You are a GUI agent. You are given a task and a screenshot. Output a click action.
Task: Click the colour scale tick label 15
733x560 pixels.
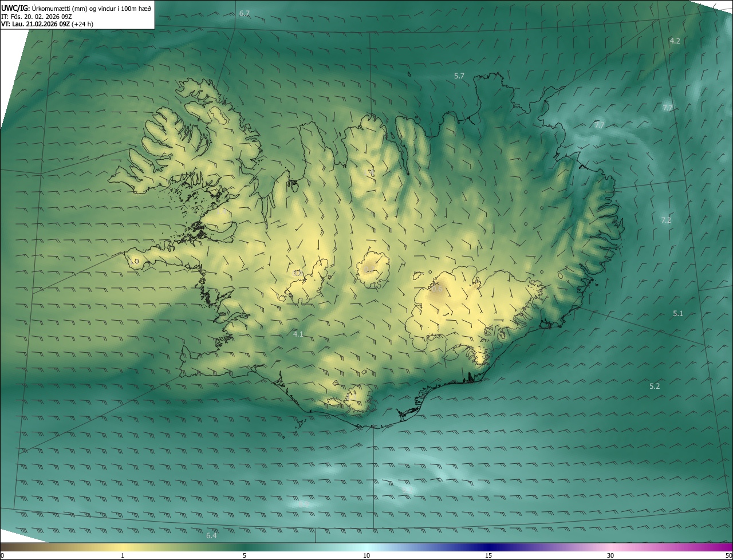488,555
